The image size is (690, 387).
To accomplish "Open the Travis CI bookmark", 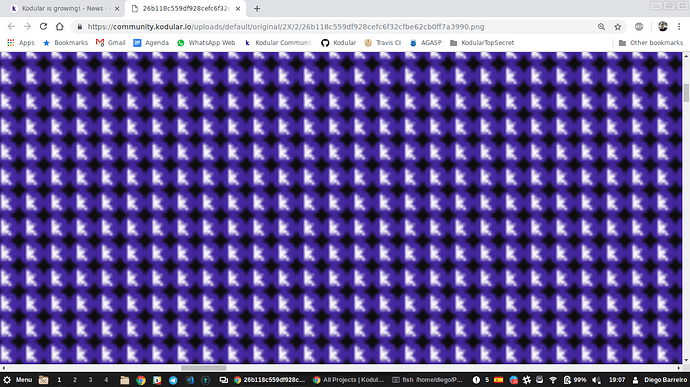I will pyautogui.click(x=382, y=43).
